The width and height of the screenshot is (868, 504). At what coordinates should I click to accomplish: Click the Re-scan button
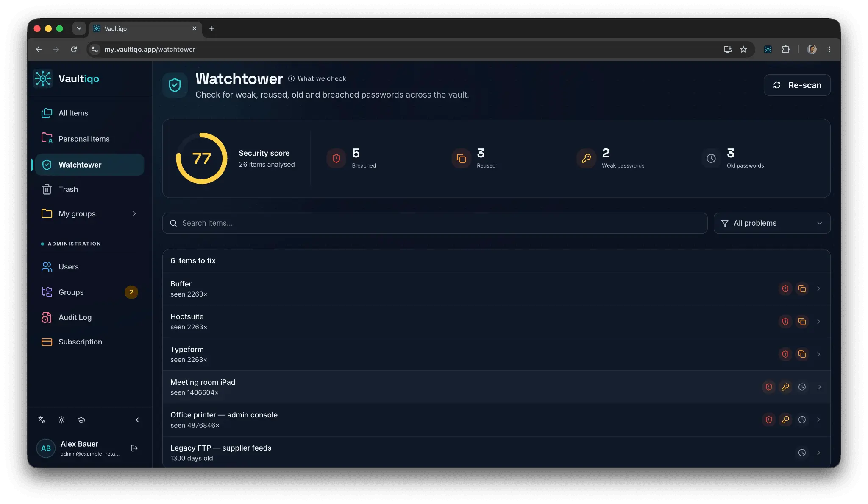pos(797,85)
